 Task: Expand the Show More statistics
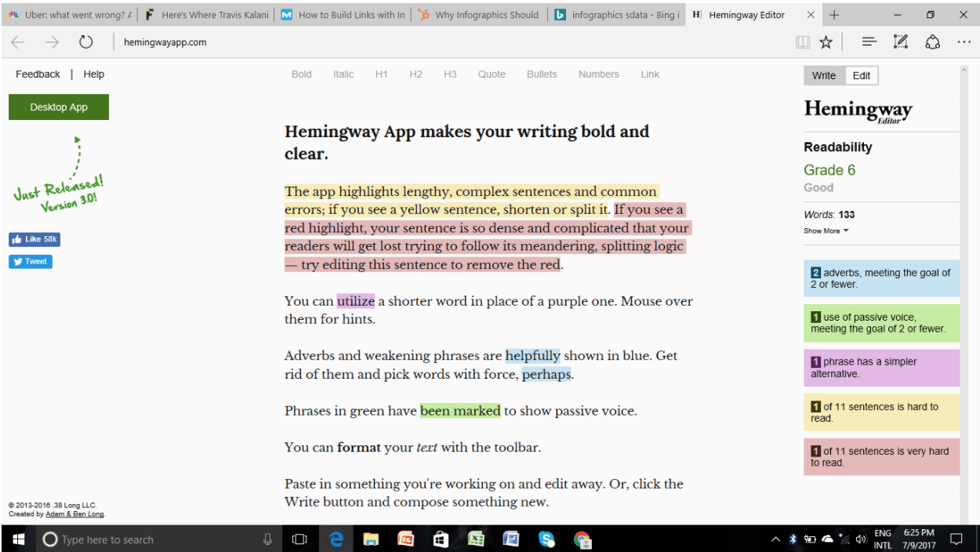pos(826,231)
